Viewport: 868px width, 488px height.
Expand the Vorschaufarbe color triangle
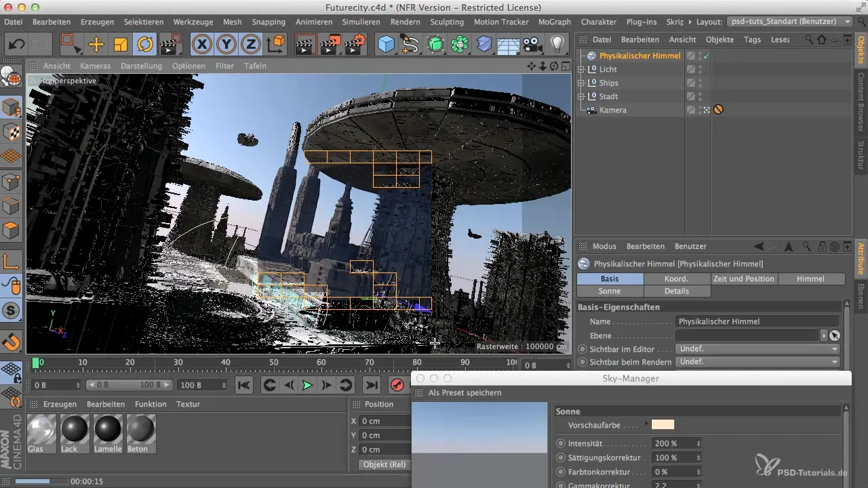coord(646,424)
